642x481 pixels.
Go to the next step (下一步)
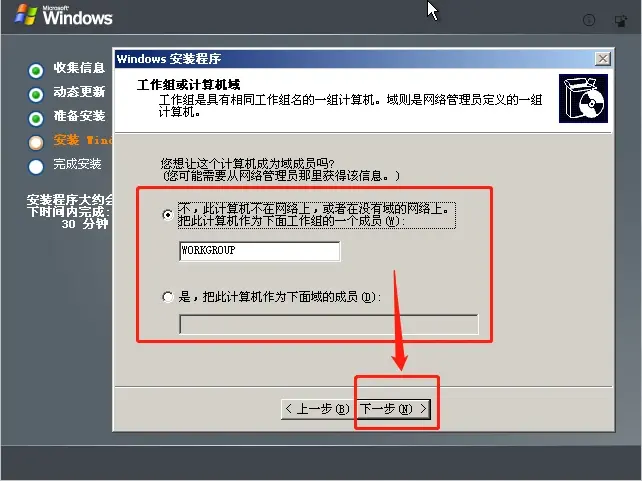pyautogui.click(x=393, y=409)
